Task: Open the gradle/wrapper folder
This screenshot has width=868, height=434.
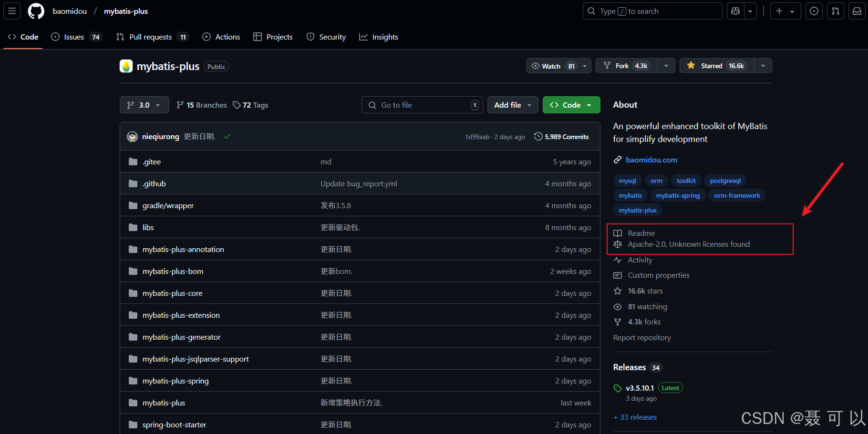Action: coord(168,205)
